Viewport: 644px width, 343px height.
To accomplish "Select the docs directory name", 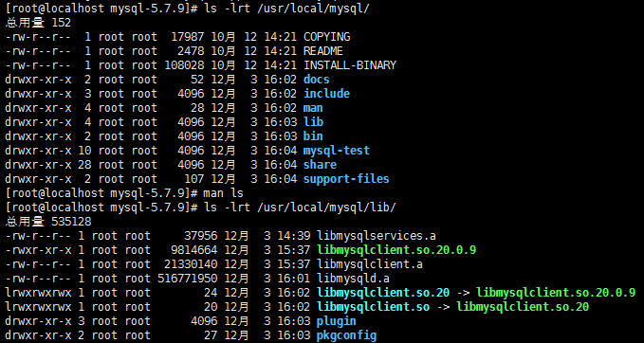I will (x=316, y=80).
